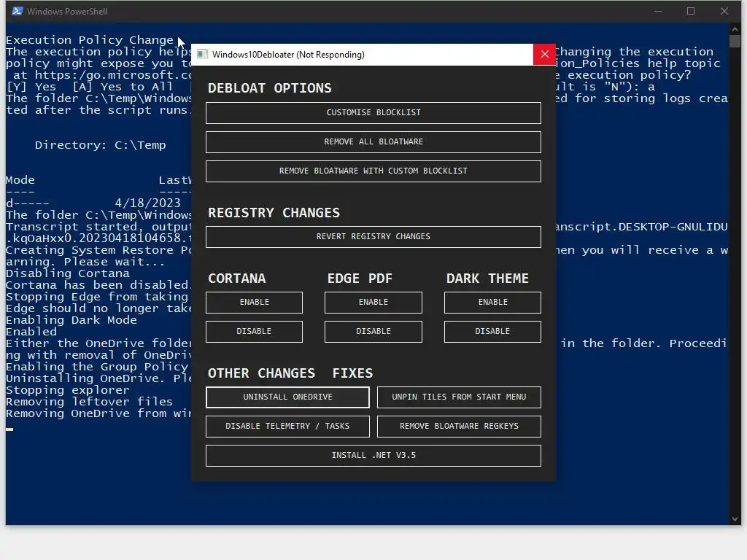The width and height of the screenshot is (747, 560).
Task: Choose Remove Bloatware Regkeys
Action: pos(459,426)
